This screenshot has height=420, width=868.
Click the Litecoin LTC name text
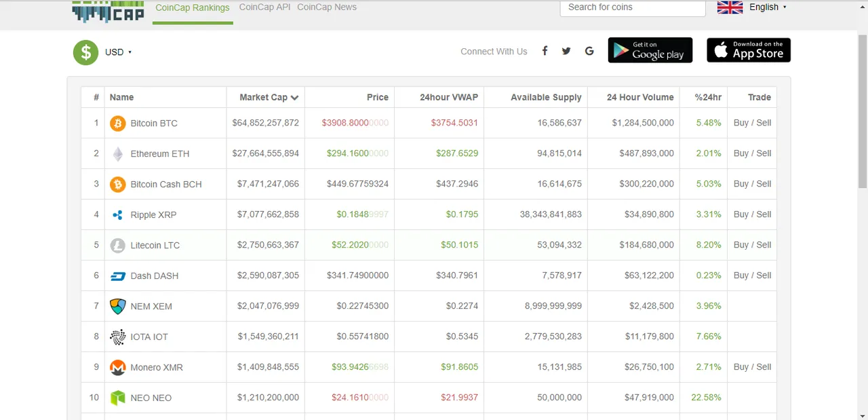click(x=155, y=246)
